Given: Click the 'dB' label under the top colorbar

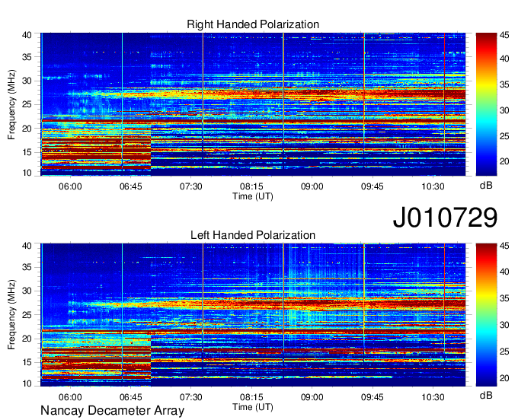Looking at the screenshot, I should pyautogui.click(x=486, y=186).
